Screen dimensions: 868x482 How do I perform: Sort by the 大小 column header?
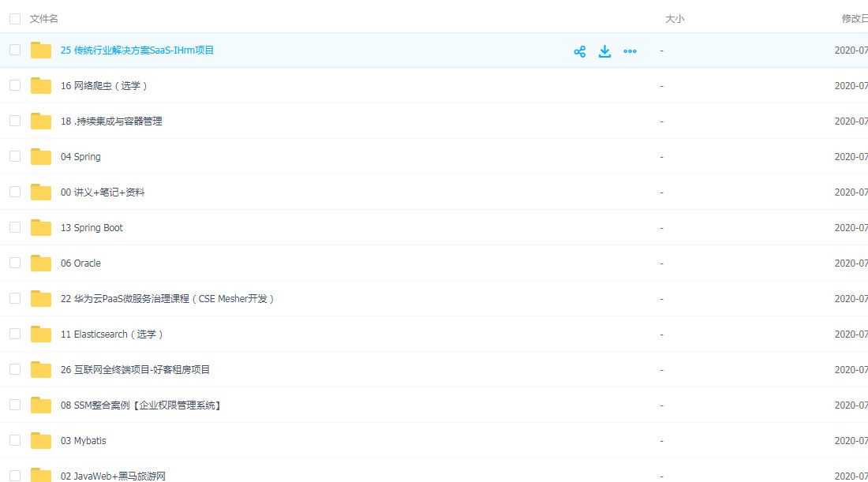click(674, 19)
